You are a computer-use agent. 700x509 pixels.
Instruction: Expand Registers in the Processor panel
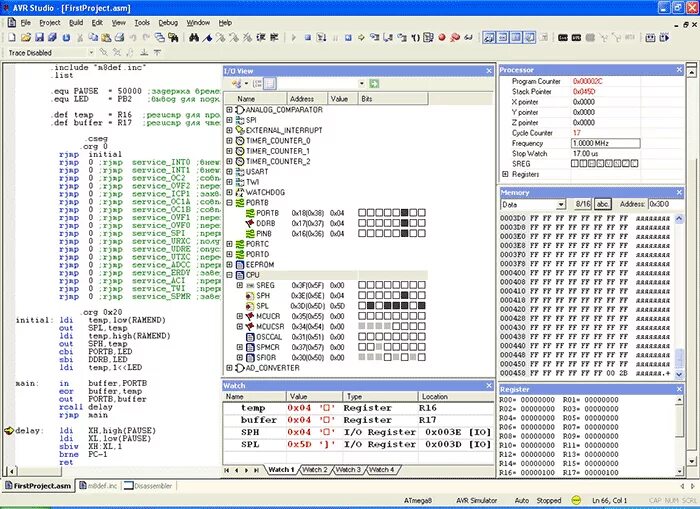point(505,174)
